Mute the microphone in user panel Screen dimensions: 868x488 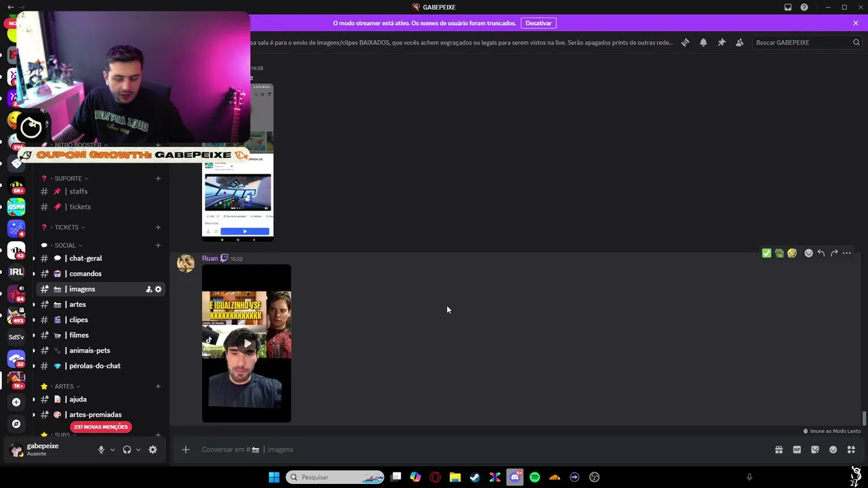tap(101, 449)
